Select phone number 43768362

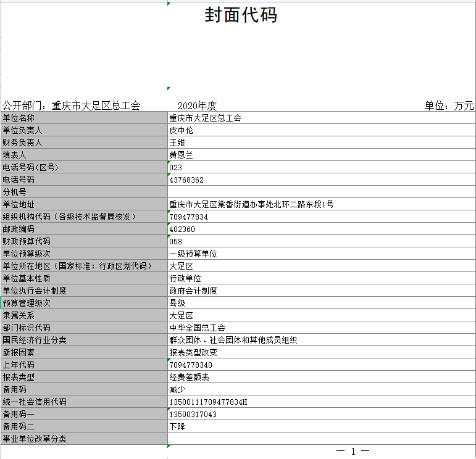(186, 180)
